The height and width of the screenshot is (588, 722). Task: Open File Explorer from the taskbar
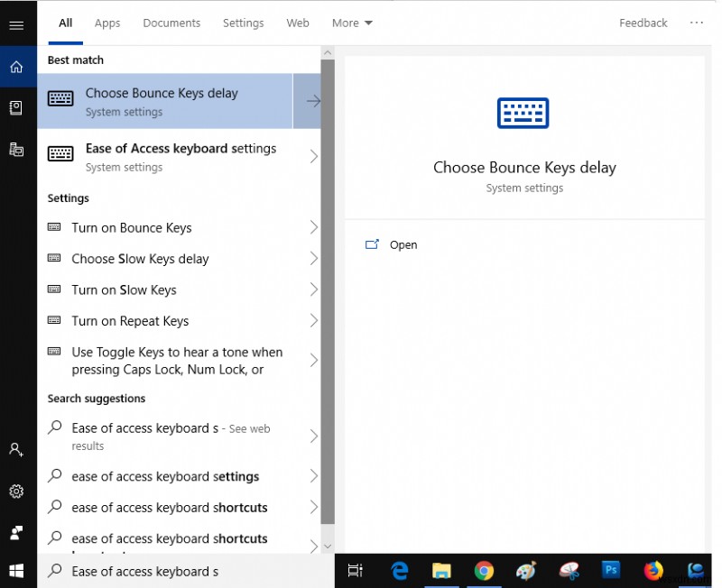coord(441,570)
